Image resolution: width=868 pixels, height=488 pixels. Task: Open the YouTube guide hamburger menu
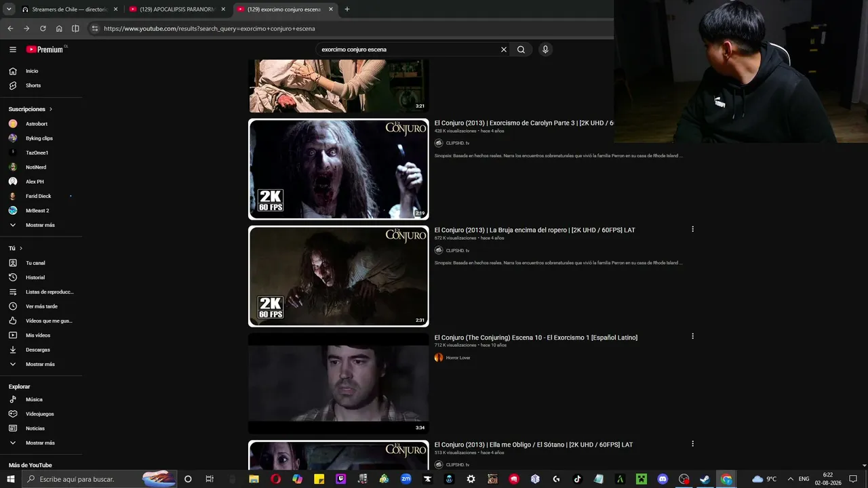pyautogui.click(x=13, y=49)
